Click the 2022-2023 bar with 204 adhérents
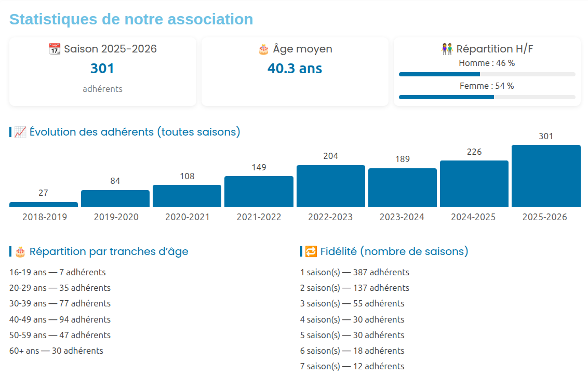Screen dimensions: 588x375 [x=330, y=186]
